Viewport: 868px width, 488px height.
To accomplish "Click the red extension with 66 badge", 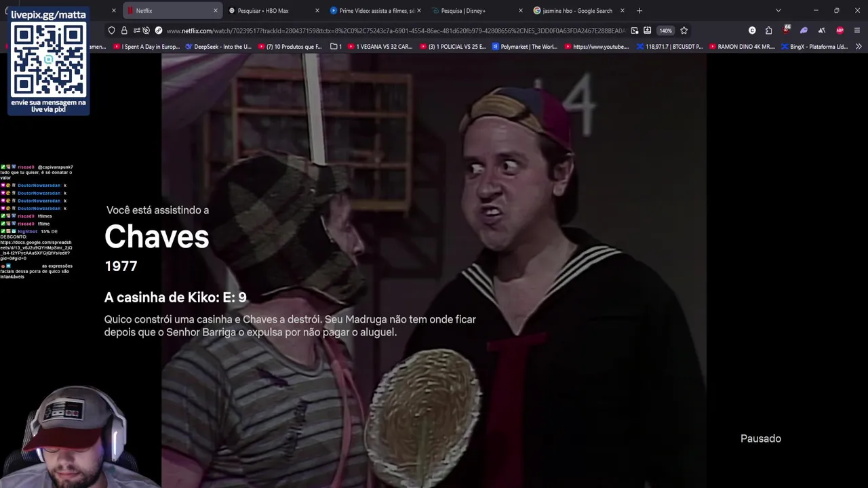I will click(787, 30).
